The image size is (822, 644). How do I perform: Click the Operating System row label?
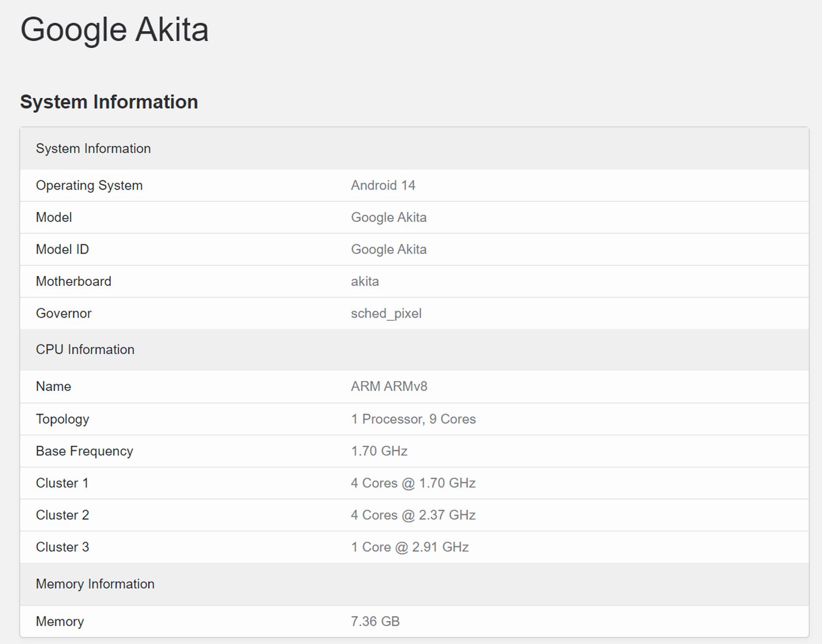click(89, 185)
